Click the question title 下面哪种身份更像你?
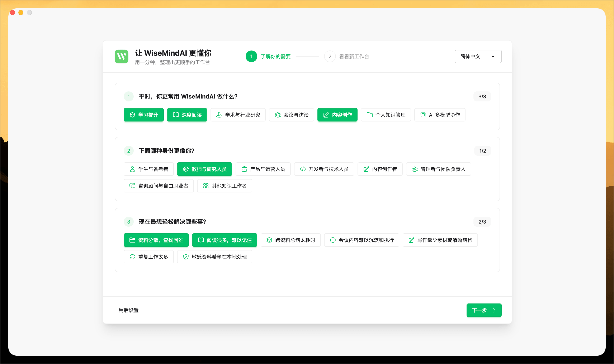The height and width of the screenshot is (364, 614). tap(167, 151)
